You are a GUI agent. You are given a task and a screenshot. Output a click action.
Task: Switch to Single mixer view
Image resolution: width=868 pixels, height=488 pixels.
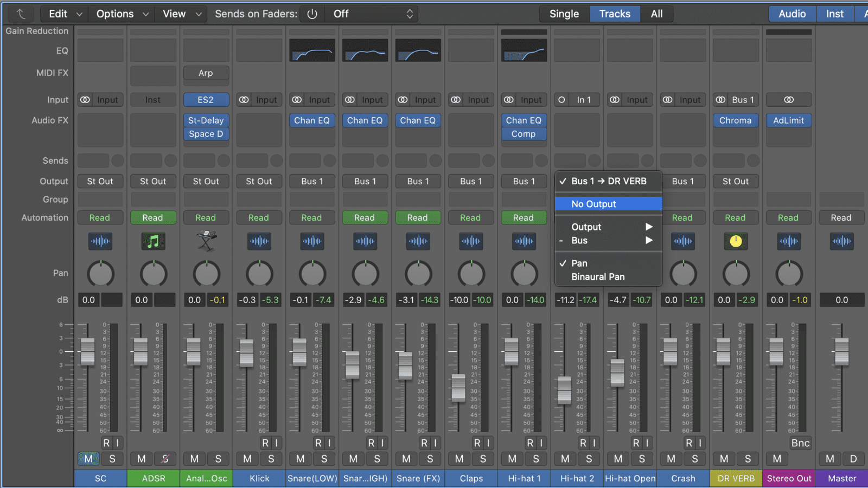(564, 14)
